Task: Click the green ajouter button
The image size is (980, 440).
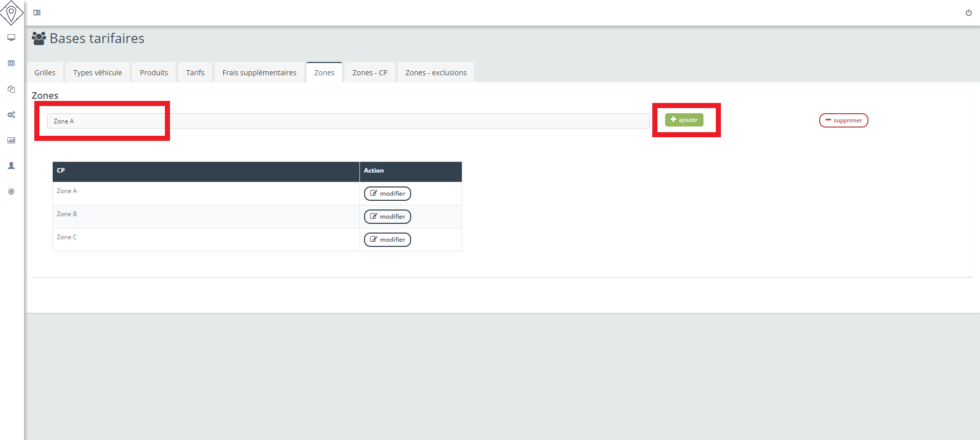Action: point(684,120)
